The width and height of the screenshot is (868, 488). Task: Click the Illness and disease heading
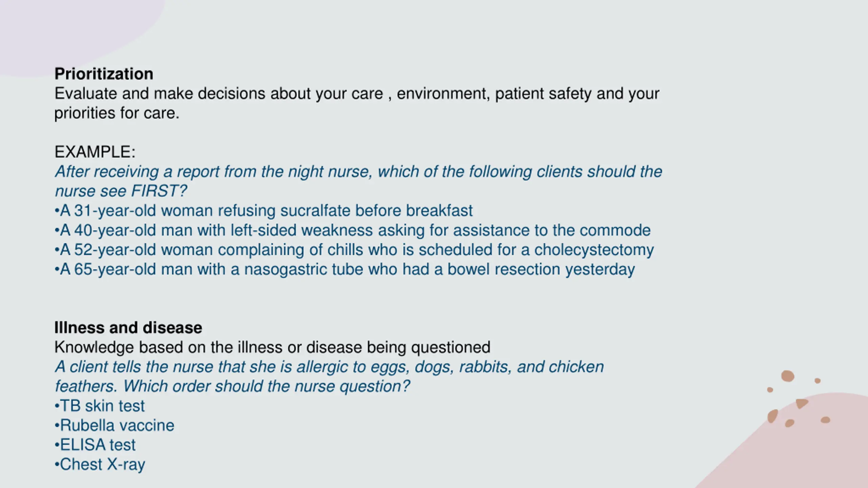point(128,327)
